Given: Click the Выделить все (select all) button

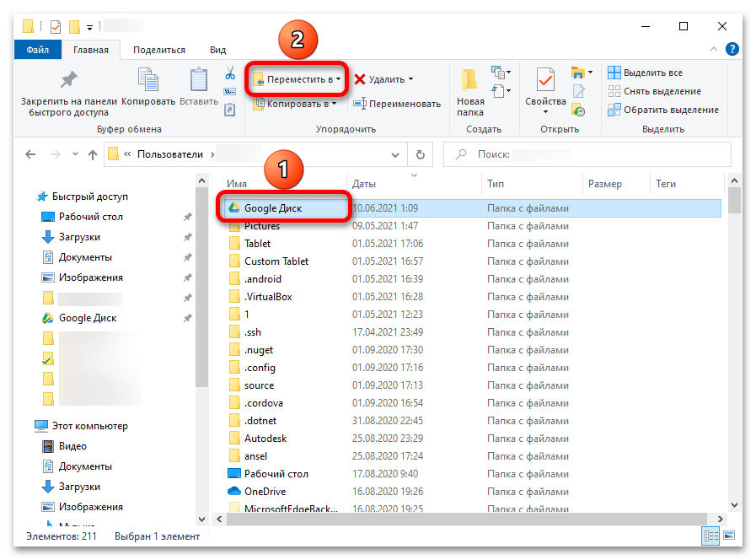Looking at the screenshot, I should coord(645,73).
